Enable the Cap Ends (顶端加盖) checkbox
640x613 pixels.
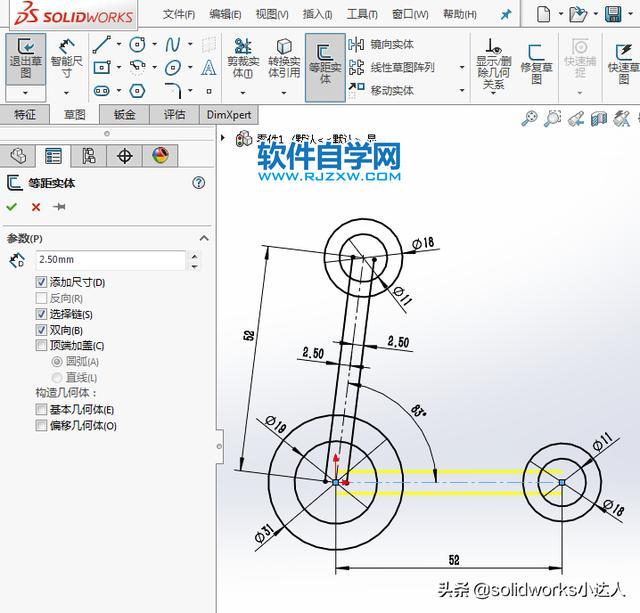[41, 346]
